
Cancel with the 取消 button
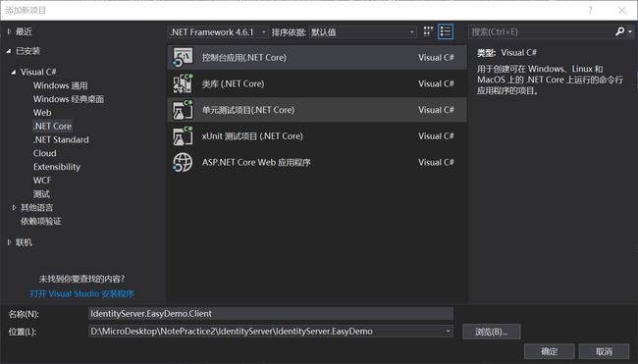[x=604, y=351]
